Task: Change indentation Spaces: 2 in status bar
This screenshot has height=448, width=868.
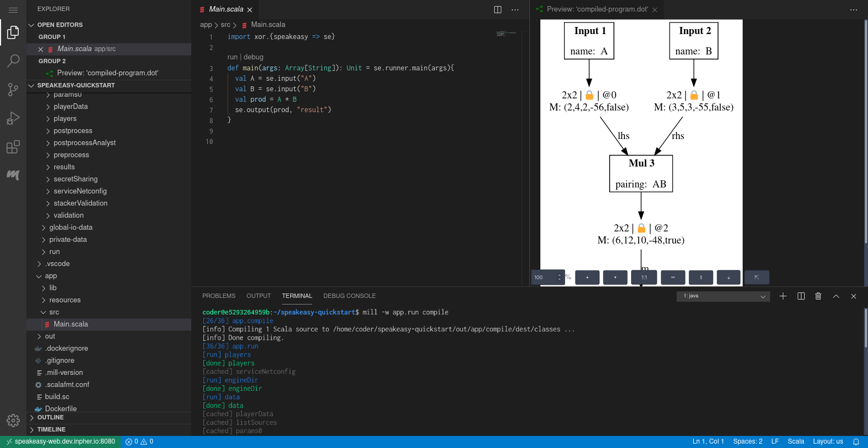Action: tap(748, 442)
